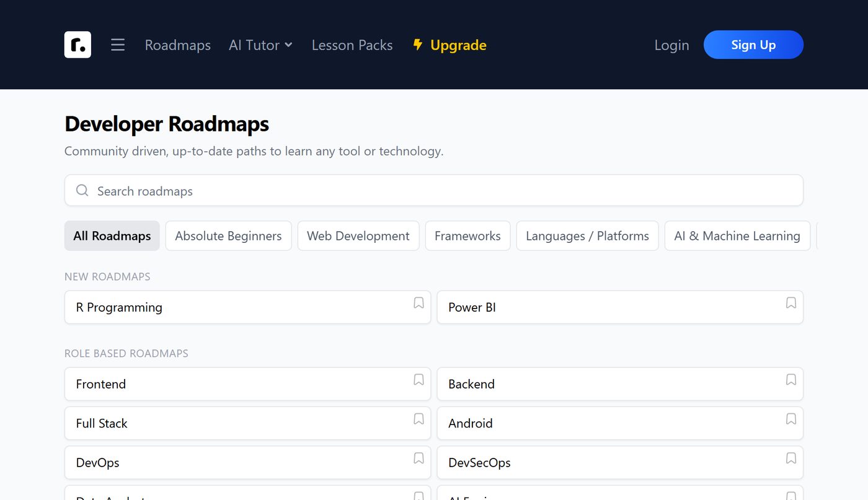Bookmark the Power BI roadmap
Screen dimensions: 868x500
(x=791, y=303)
